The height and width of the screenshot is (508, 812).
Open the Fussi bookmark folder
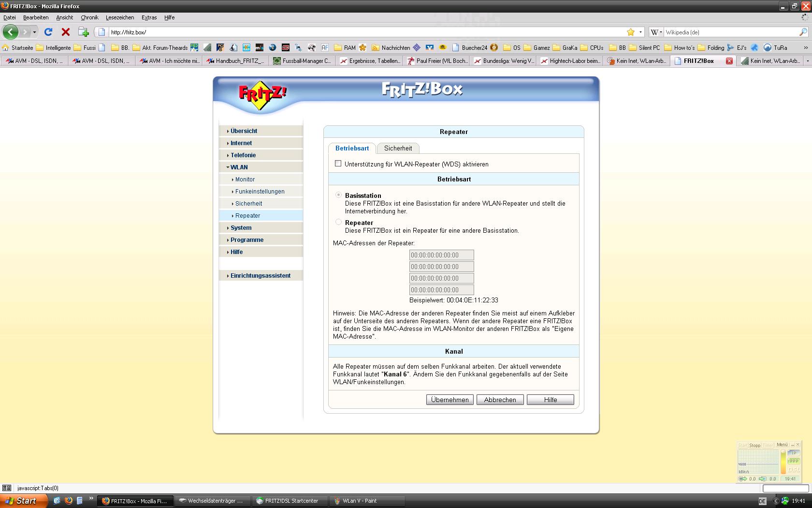[x=85, y=47]
